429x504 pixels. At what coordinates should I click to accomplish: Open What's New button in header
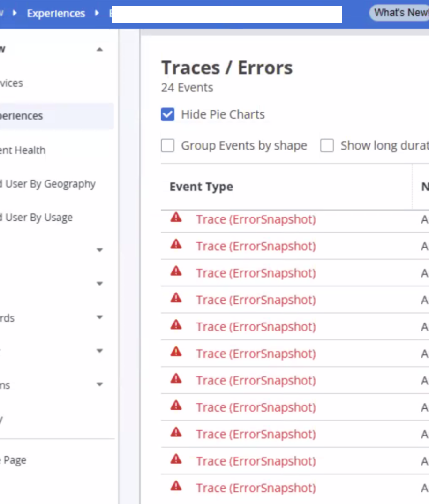(x=400, y=13)
